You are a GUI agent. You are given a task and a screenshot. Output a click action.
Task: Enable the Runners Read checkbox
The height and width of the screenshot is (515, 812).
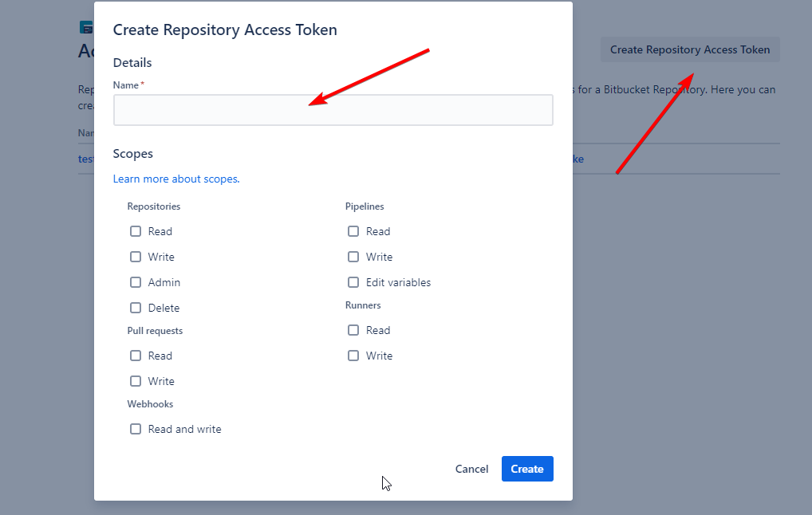353,330
